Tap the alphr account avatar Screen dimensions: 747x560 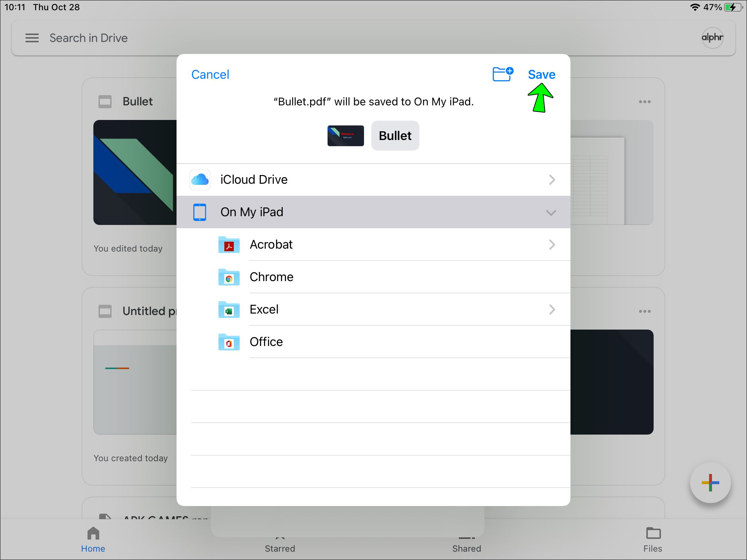[712, 38]
